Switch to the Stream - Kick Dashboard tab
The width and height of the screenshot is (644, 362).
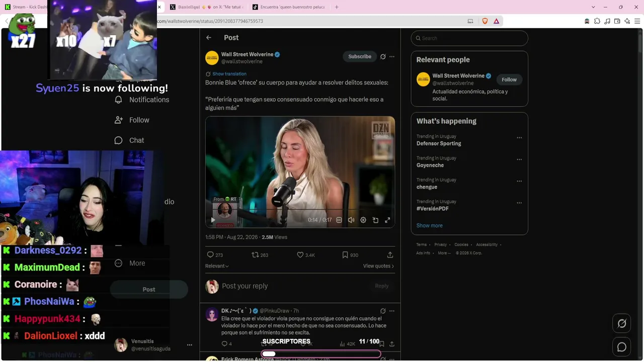(x=26, y=7)
